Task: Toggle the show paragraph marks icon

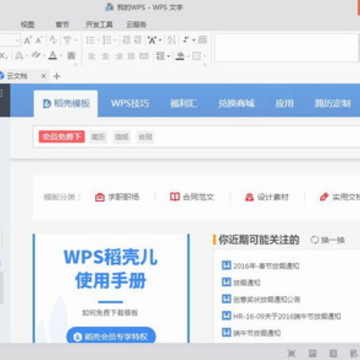Action: tap(187, 40)
